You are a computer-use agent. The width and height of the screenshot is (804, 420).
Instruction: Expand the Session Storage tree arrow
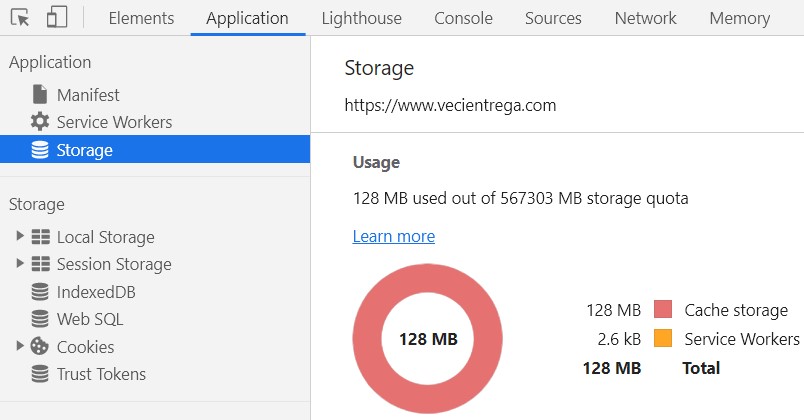[19, 264]
